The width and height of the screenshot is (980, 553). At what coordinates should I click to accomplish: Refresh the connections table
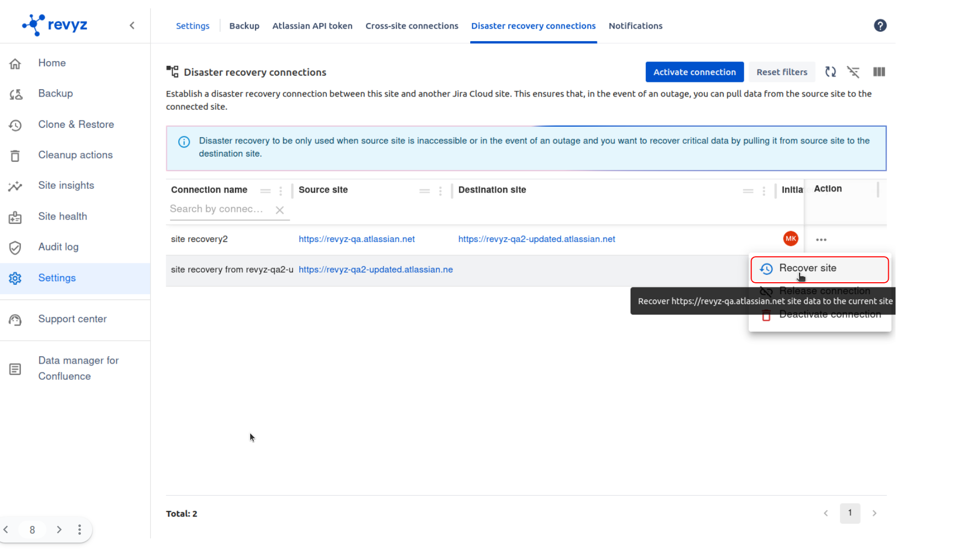point(830,71)
